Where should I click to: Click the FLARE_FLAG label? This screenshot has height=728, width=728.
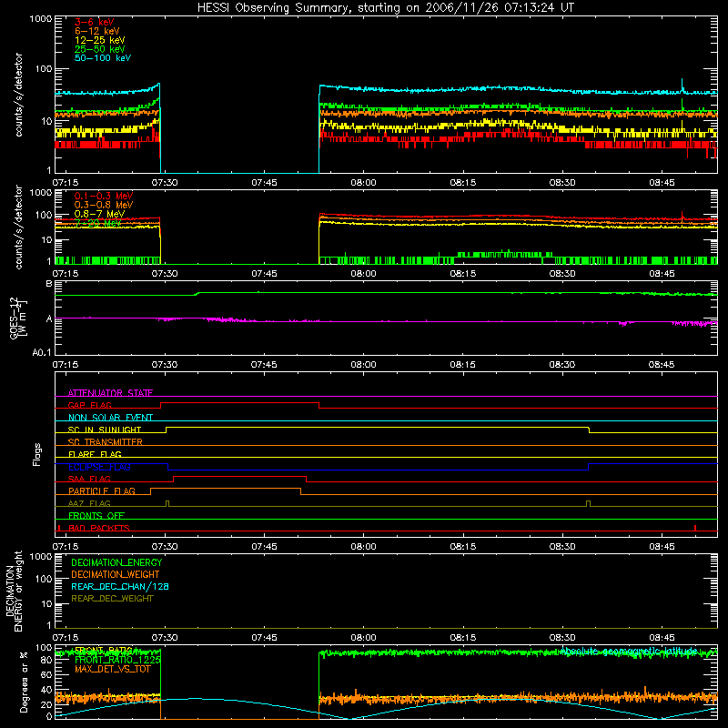pyautogui.click(x=95, y=454)
